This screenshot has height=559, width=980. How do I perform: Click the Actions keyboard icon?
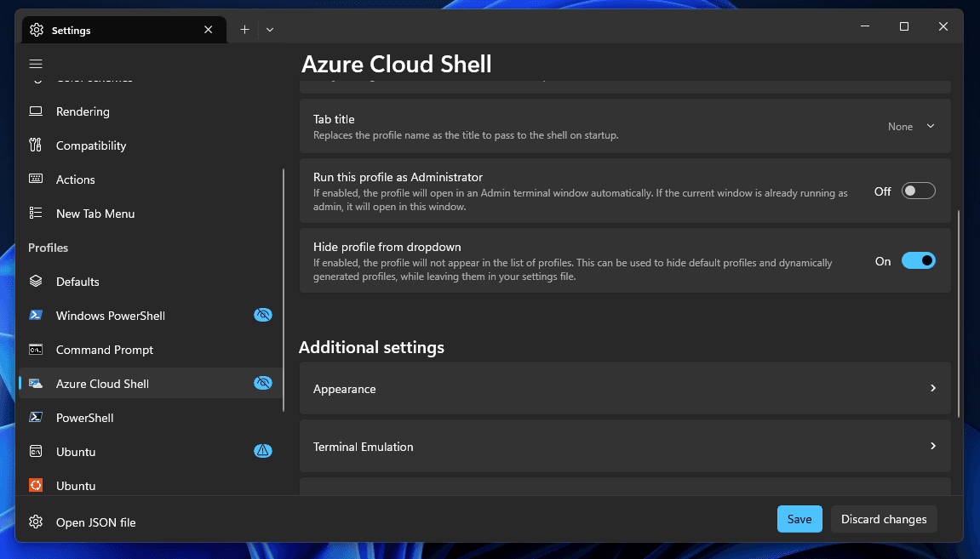[x=36, y=179]
